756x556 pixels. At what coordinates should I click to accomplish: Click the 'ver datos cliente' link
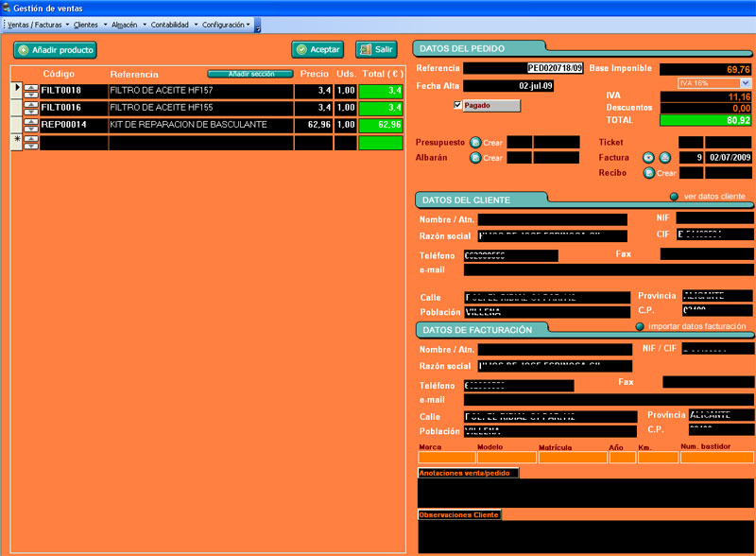pos(714,197)
